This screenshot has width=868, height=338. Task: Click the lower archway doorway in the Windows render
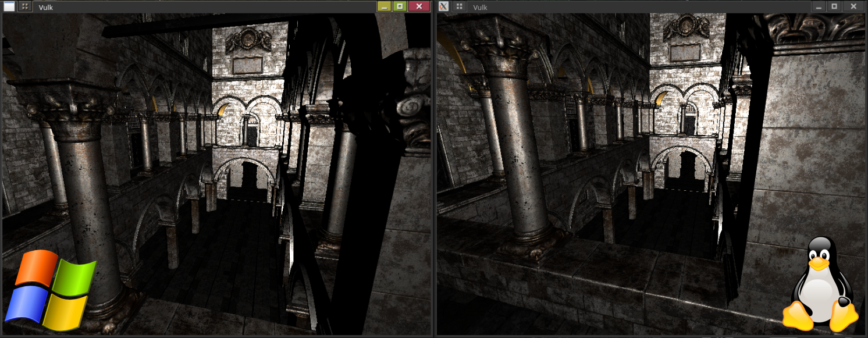point(248,180)
